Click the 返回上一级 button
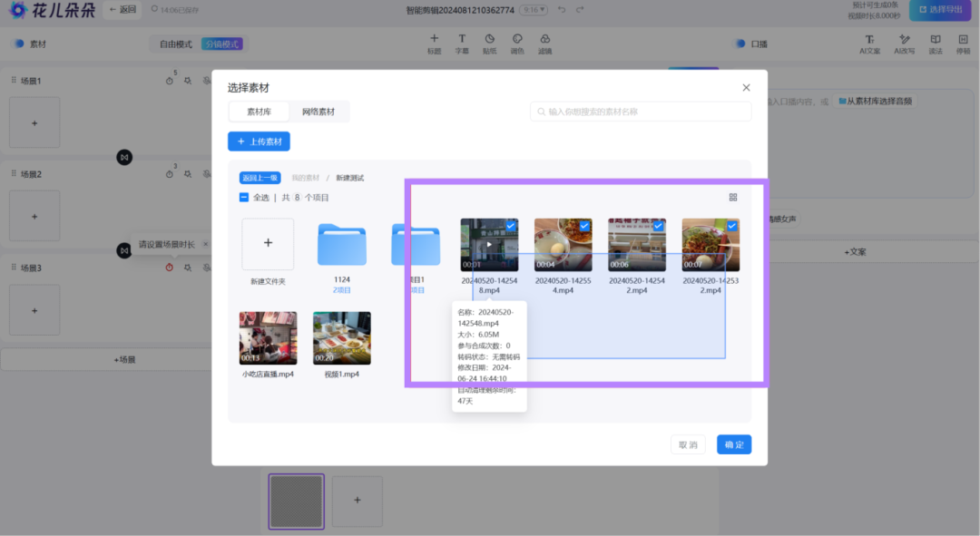The height and width of the screenshot is (536, 980). [x=260, y=178]
